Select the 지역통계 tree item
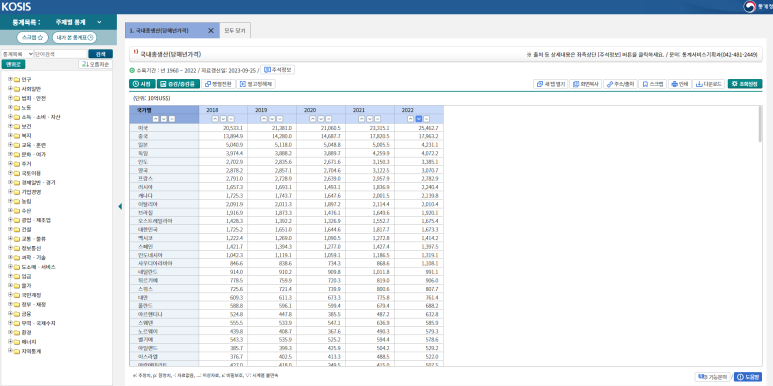This screenshot has width=773, height=386. coord(31,351)
